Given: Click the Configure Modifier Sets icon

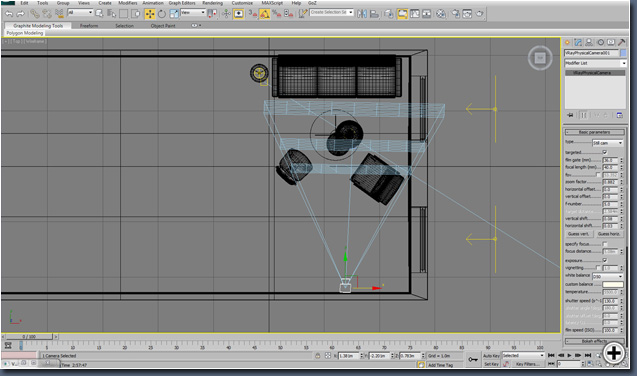Looking at the screenshot, I should point(620,115).
